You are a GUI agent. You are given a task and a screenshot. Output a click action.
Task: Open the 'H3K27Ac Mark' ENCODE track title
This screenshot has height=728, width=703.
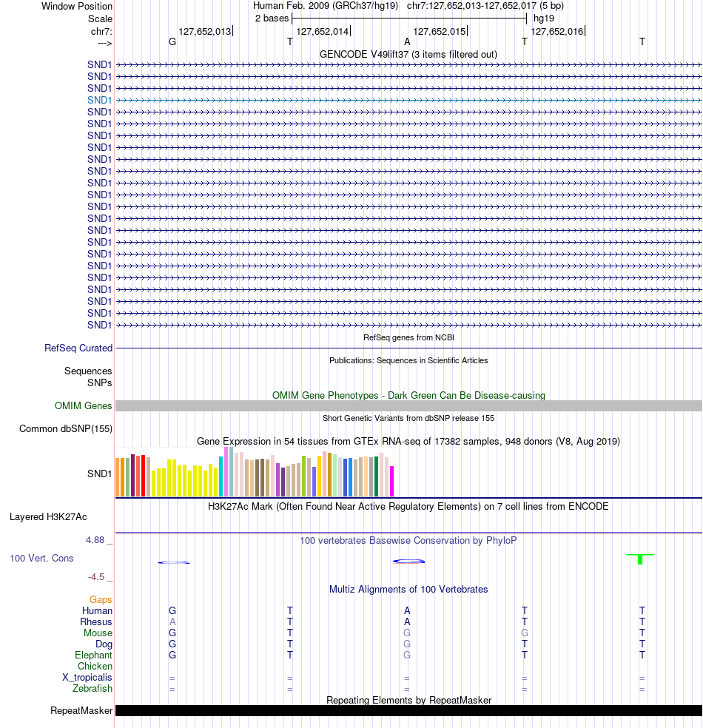408,507
